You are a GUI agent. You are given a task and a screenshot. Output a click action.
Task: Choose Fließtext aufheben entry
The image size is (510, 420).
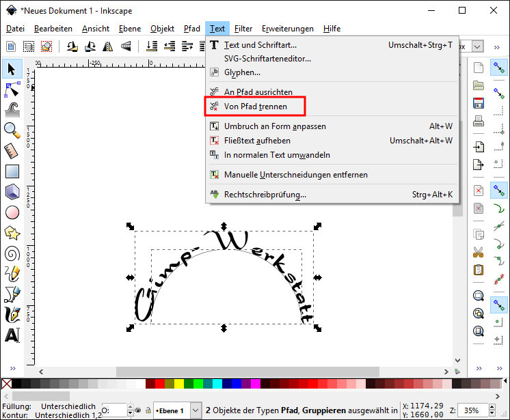click(332, 140)
